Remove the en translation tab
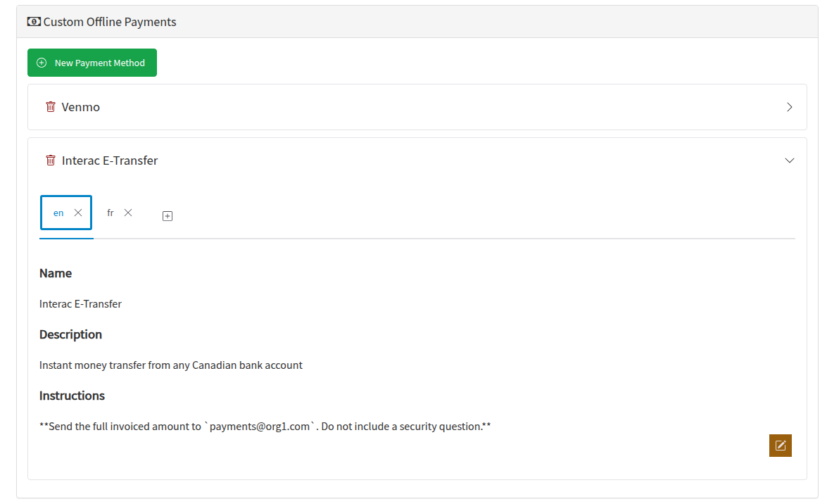827x504 pixels. click(x=78, y=212)
